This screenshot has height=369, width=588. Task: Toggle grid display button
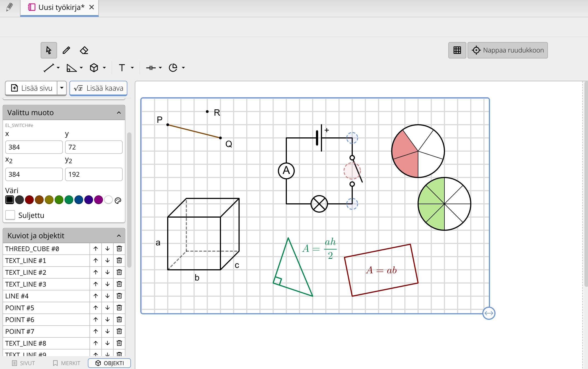pyautogui.click(x=457, y=50)
